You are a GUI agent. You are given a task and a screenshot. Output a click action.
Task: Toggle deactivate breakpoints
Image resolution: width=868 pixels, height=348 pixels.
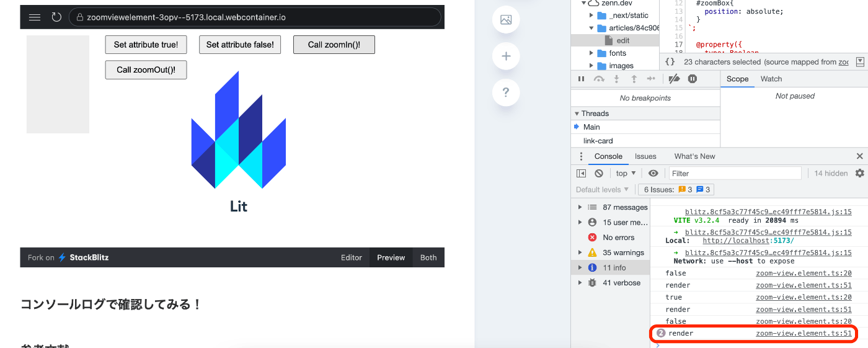click(x=675, y=79)
